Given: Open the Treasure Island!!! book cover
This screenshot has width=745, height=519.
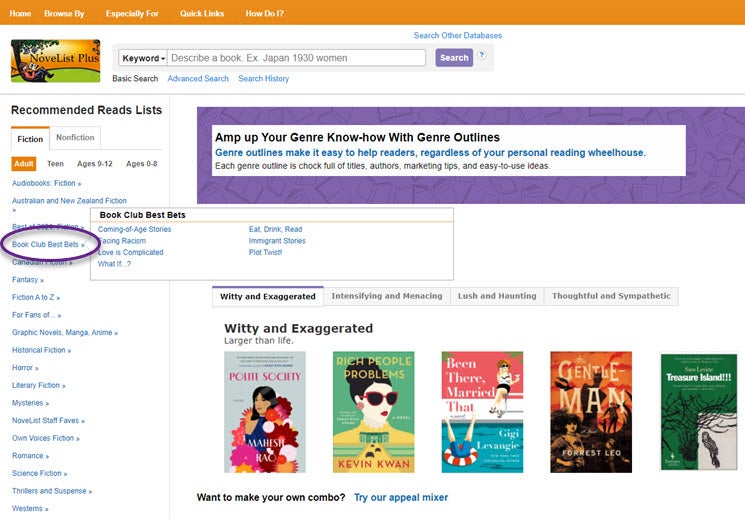Looking at the screenshot, I should click(x=699, y=412).
